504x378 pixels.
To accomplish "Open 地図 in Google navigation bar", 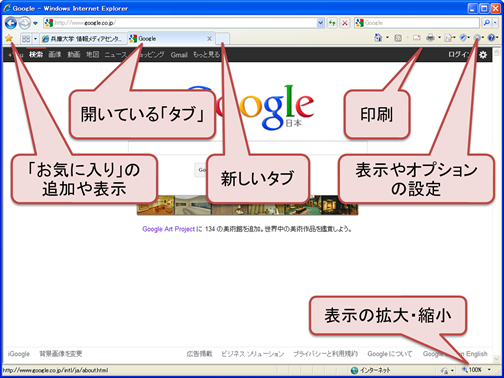I will click(92, 54).
